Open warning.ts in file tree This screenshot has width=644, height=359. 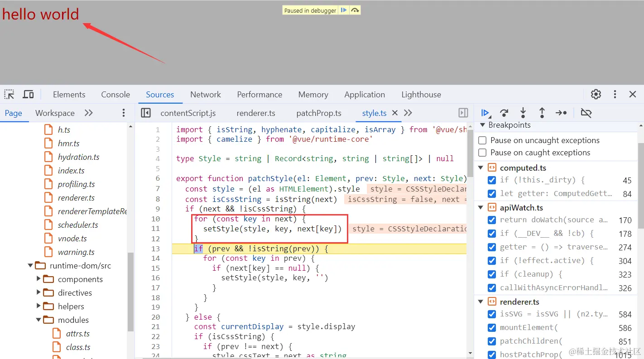click(76, 252)
